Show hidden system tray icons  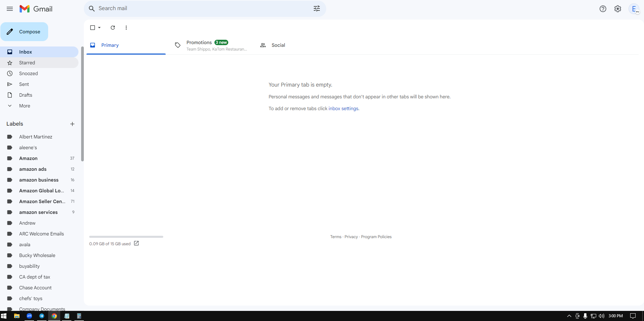(x=569, y=316)
